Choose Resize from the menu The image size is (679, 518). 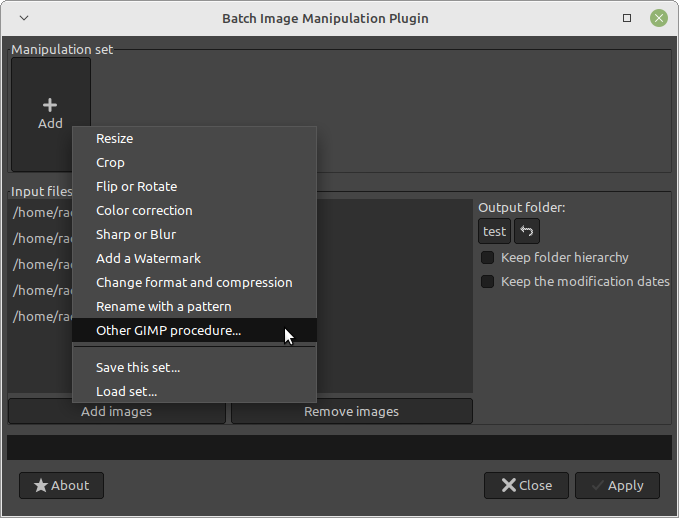(x=194, y=139)
